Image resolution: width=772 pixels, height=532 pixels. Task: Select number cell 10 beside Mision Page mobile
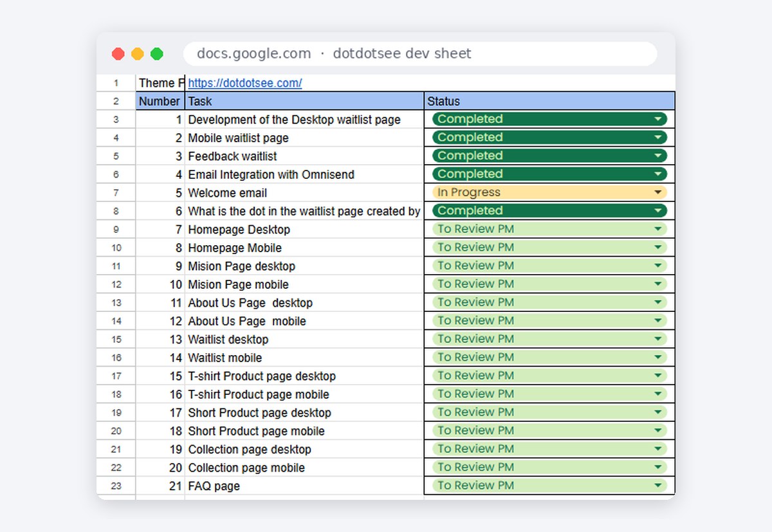coord(160,284)
